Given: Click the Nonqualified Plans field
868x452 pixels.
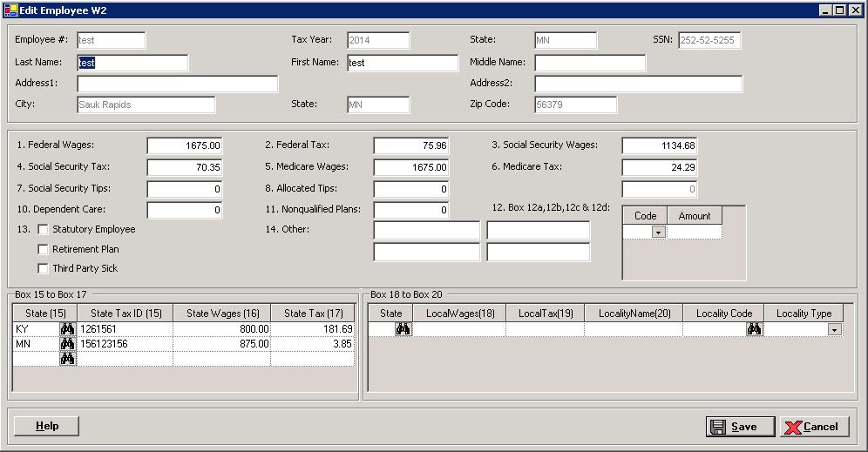Looking at the screenshot, I should (410, 210).
